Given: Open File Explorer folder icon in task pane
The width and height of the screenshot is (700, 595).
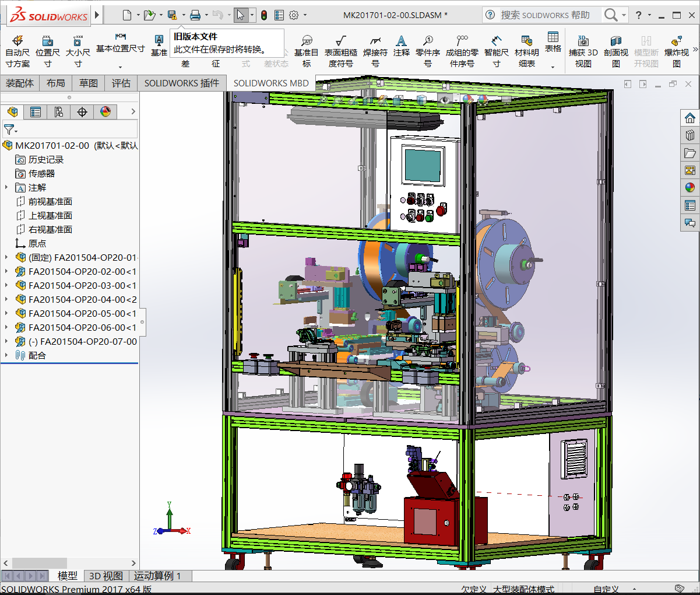Looking at the screenshot, I should click(x=690, y=153).
